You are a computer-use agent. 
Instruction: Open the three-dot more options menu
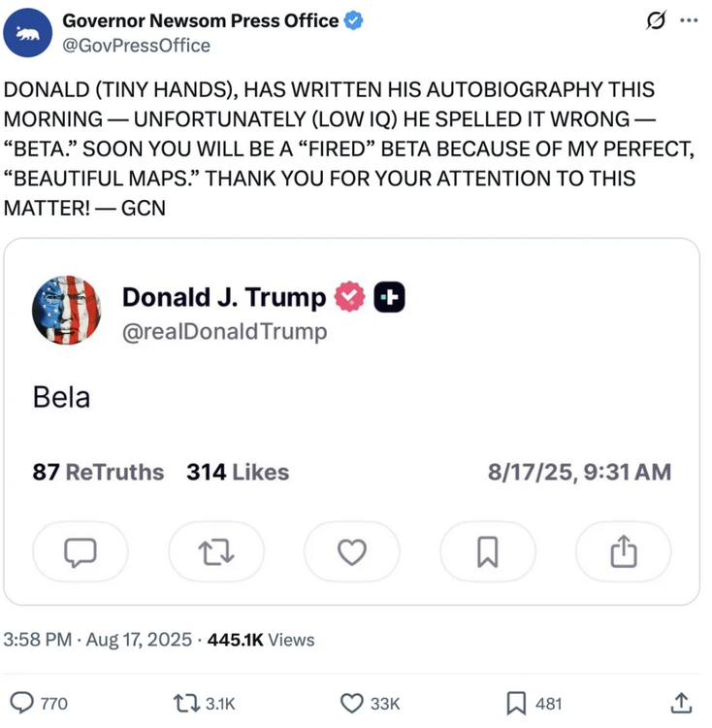click(x=689, y=20)
